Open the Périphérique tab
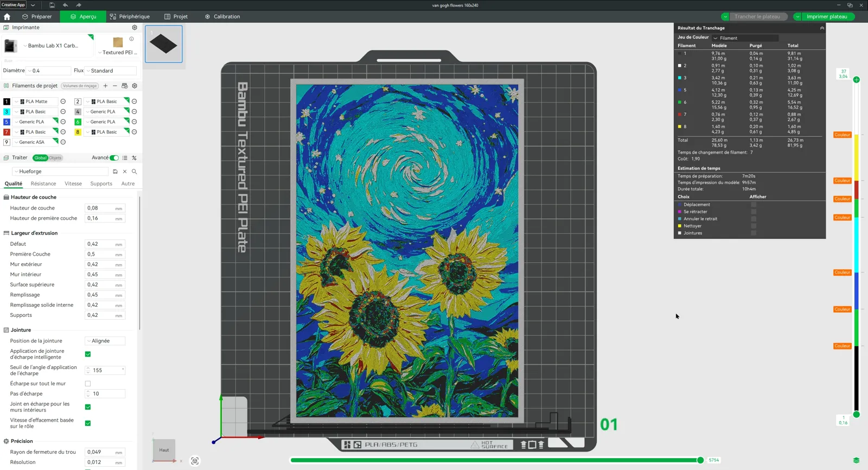Viewport: 868px width, 470px height. (x=130, y=17)
